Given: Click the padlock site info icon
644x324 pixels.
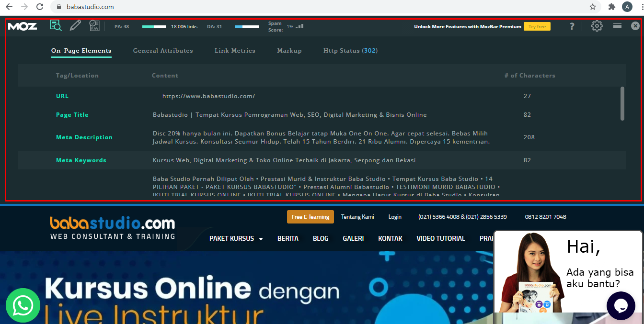Looking at the screenshot, I should 59,7.
